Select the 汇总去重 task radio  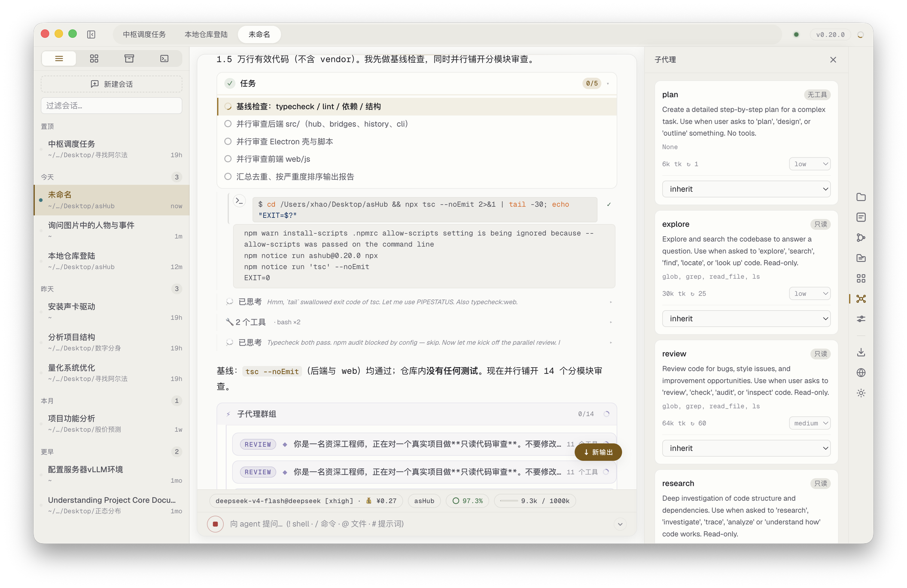228,177
